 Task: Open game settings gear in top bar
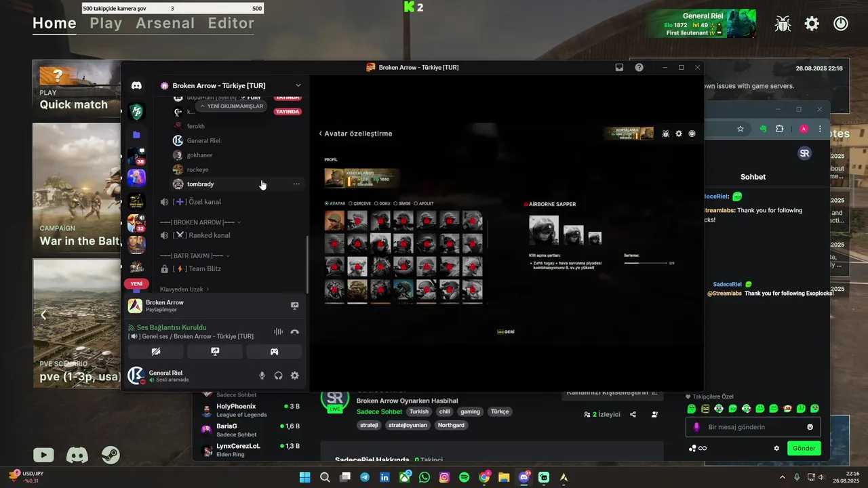tap(812, 24)
